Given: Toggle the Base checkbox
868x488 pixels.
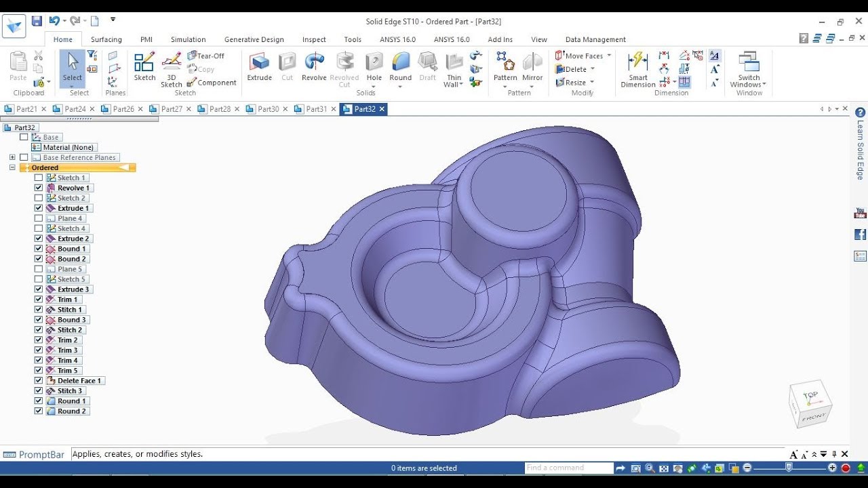Looking at the screenshot, I should point(24,137).
